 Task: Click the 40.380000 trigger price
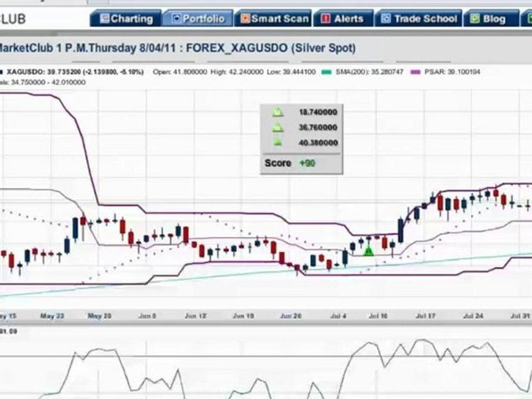(x=318, y=142)
